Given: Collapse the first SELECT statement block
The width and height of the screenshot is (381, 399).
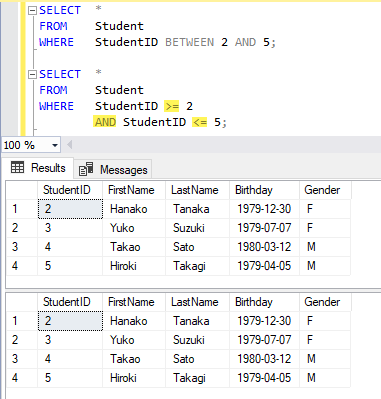Looking at the screenshot, I should click(x=32, y=11).
